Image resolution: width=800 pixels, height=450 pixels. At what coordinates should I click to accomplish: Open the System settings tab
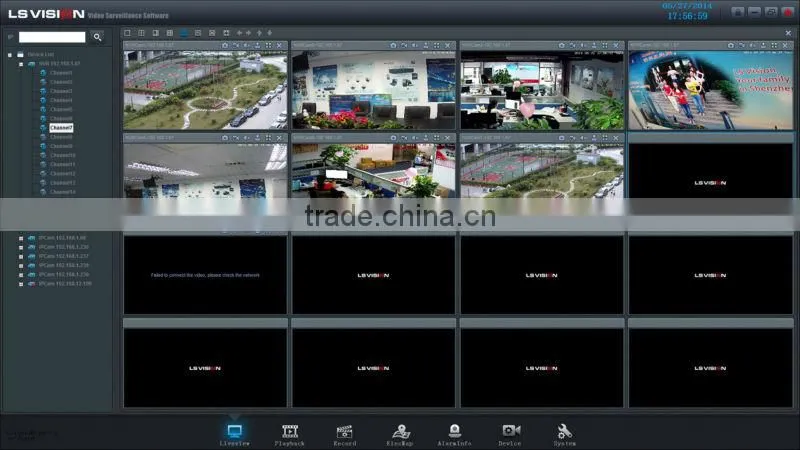coord(565,435)
